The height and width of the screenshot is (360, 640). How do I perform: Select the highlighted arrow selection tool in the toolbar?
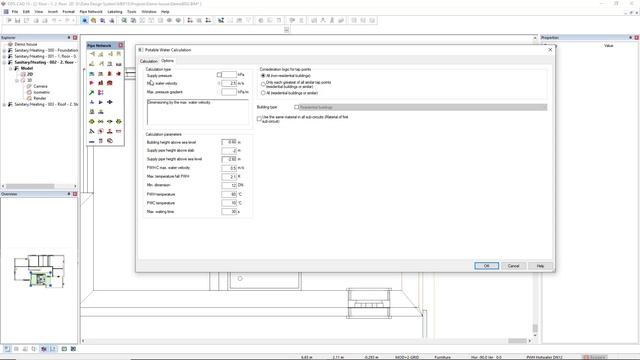coord(84,20)
